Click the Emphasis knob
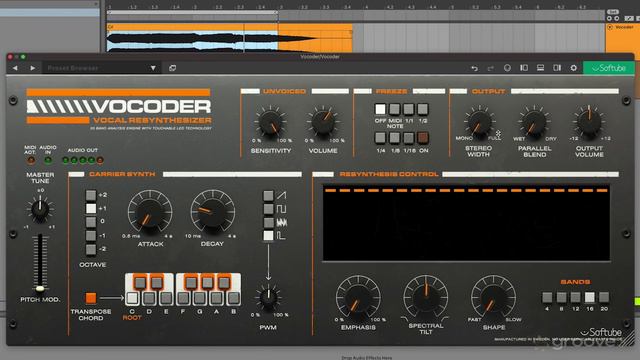The image size is (640, 360). [358, 298]
